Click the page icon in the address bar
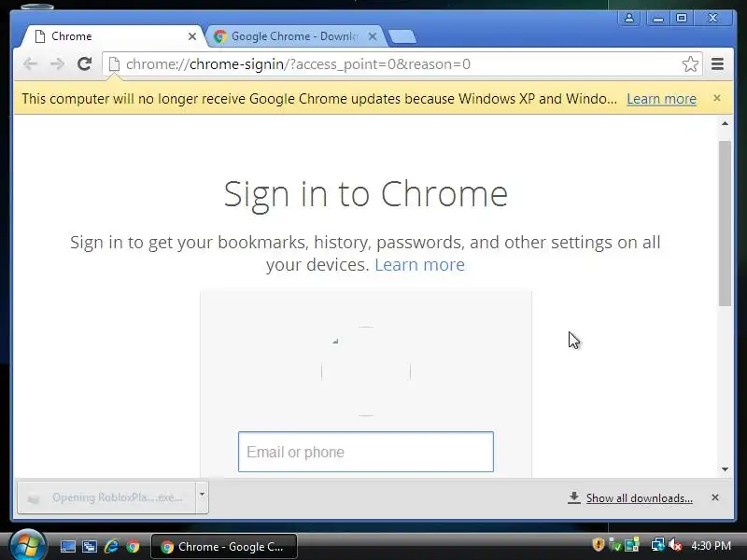The width and height of the screenshot is (747, 560). click(x=114, y=63)
